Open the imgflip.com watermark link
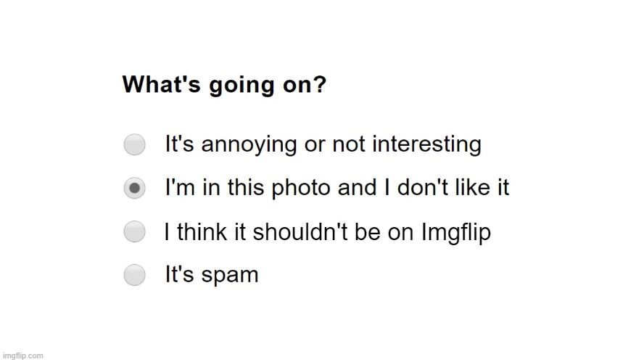The width and height of the screenshot is (644, 362). 22,355
